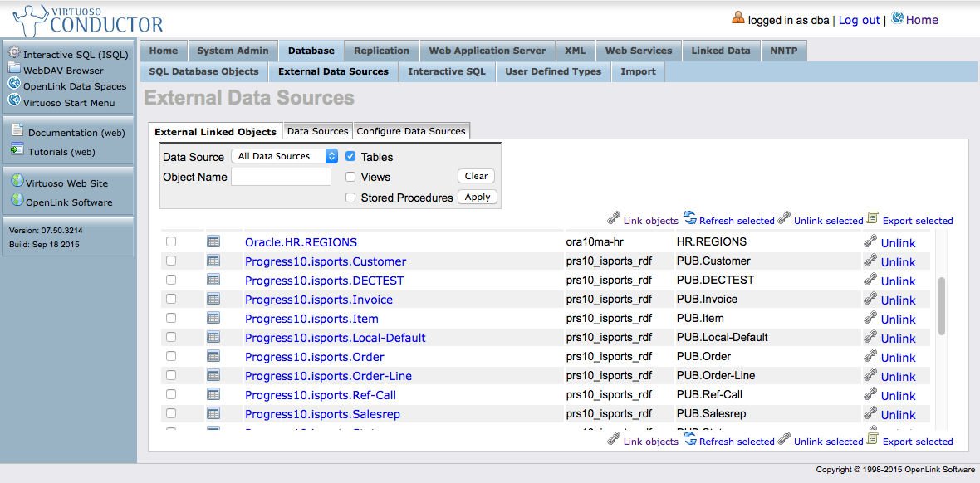Screen dimensions: 980x483
Task: Click the Documentation (web) page icon
Action: 17,130
